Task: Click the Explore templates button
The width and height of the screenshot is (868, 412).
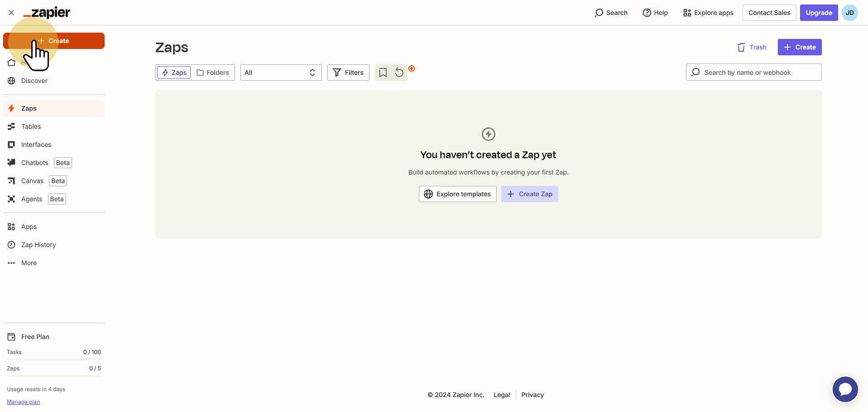Action: click(x=457, y=194)
